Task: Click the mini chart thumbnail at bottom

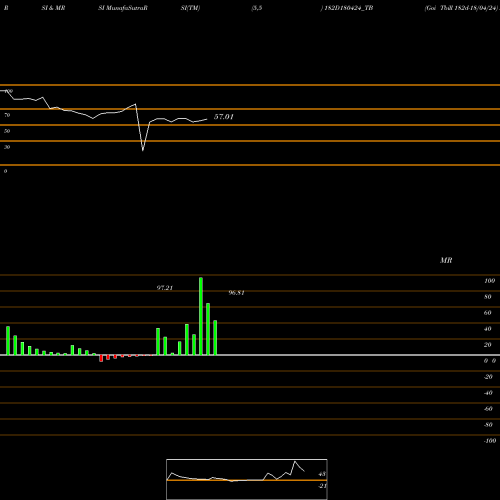Action: (x=247, y=479)
